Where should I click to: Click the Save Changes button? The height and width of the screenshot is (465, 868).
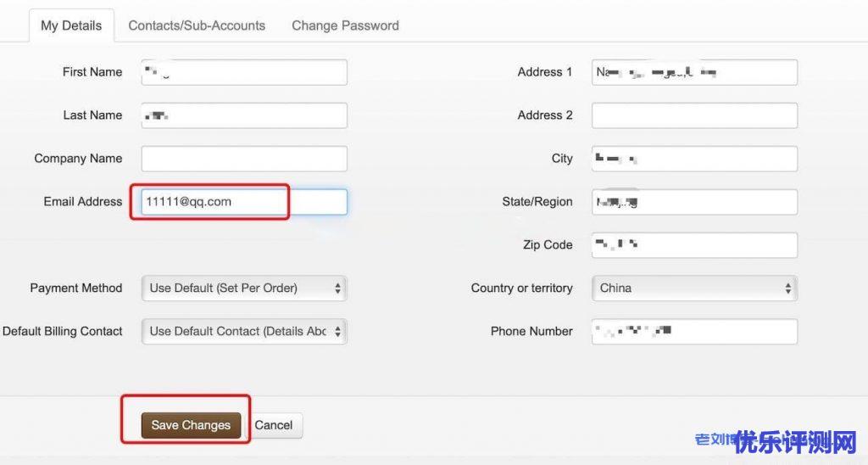[x=191, y=425]
